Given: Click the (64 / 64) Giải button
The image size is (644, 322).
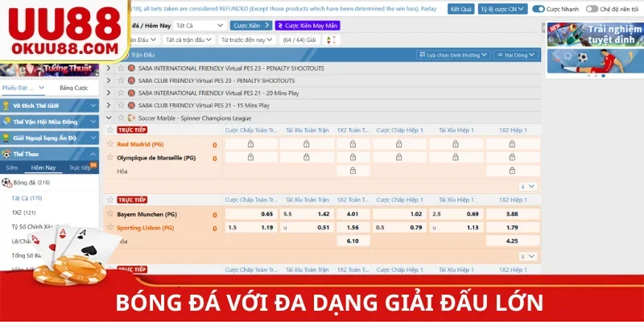Looking at the screenshot, I should (x=299, y=39).
